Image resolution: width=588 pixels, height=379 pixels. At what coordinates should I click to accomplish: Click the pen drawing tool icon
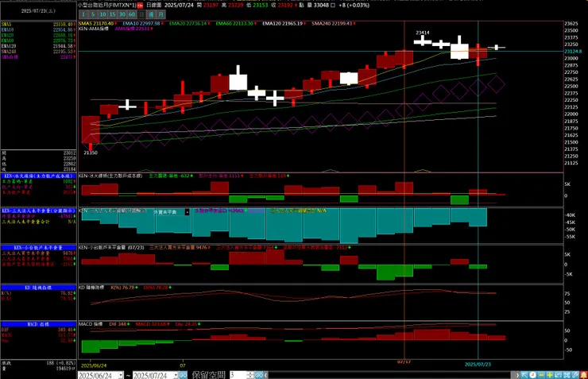575,375
